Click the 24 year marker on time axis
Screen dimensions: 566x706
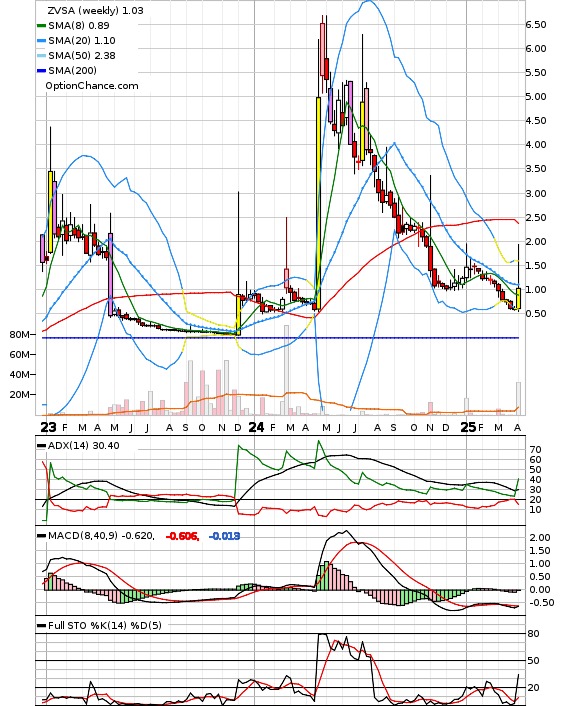click(256, 427)
